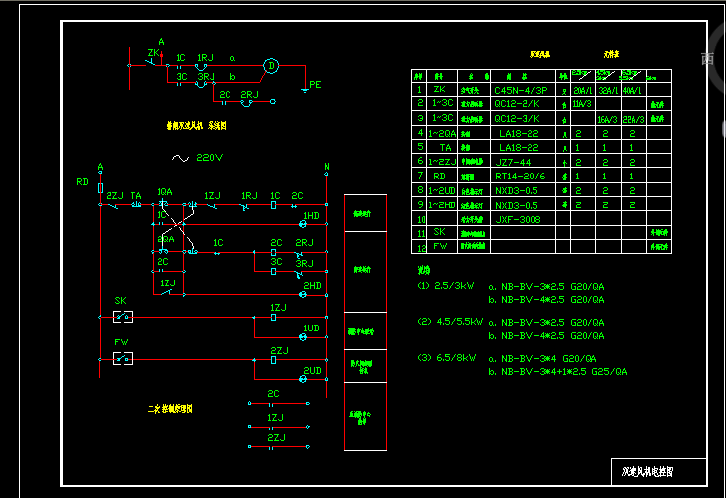The width and height of the screenshot is (726, 498).
Task: Select the 1HD indicator lamp label
Action: tap(312, 216)
